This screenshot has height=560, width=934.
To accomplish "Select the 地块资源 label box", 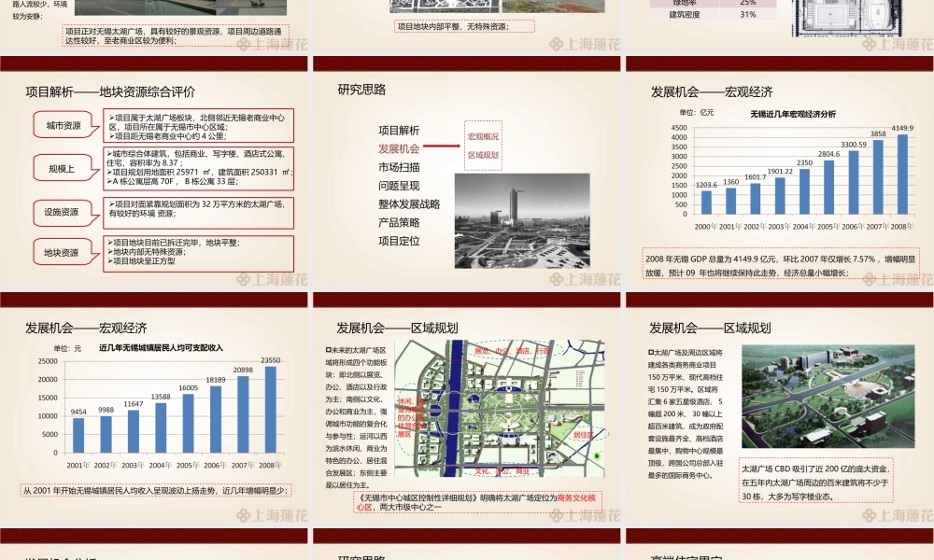I will click(x=64, y=253).
